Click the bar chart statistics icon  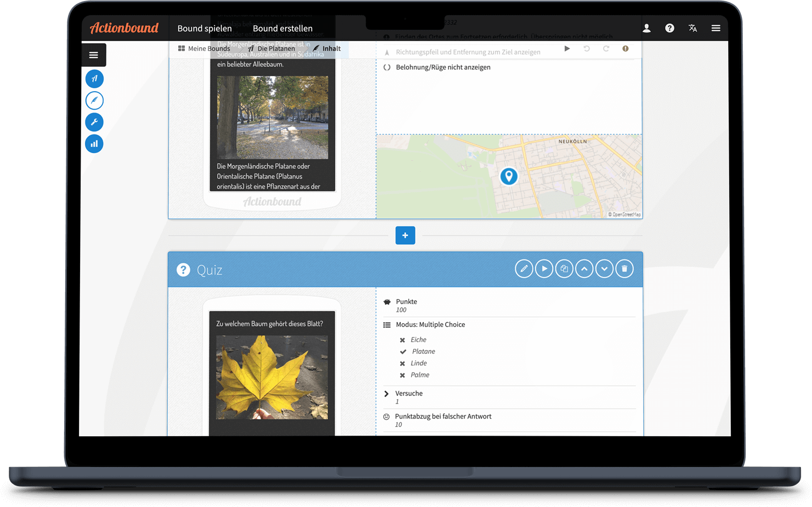point(94,143)
